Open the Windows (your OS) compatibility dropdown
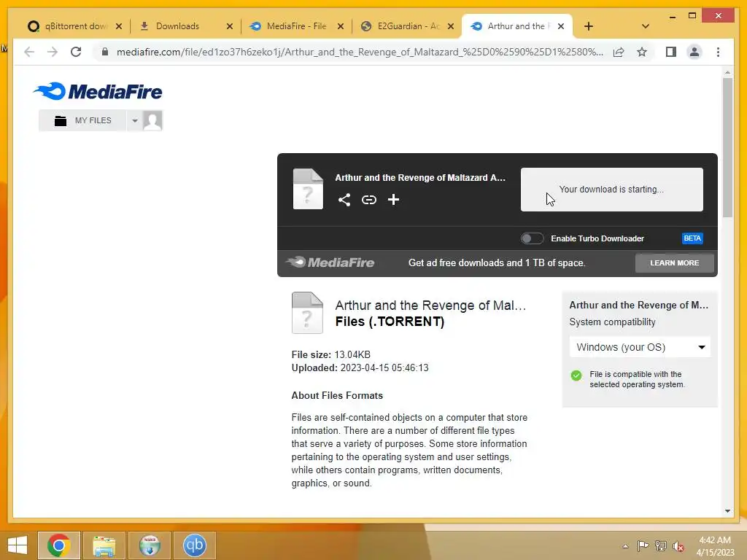 point(640,347)
